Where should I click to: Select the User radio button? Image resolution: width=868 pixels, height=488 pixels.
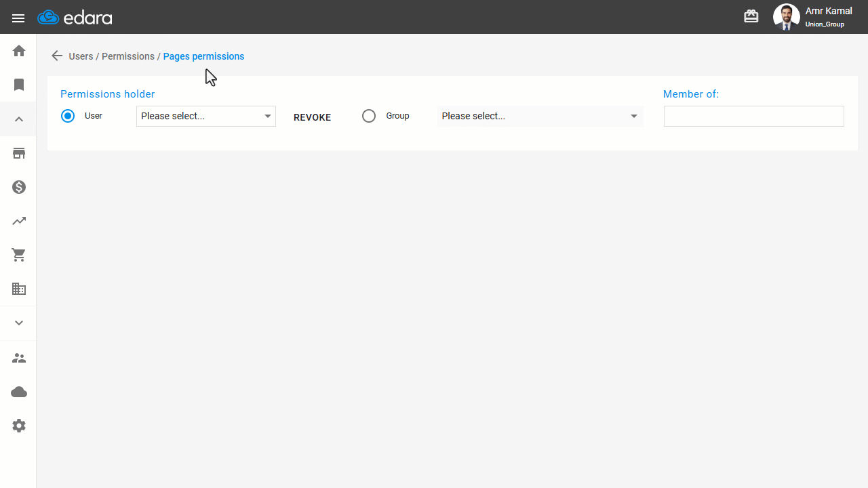coord(68,116)
